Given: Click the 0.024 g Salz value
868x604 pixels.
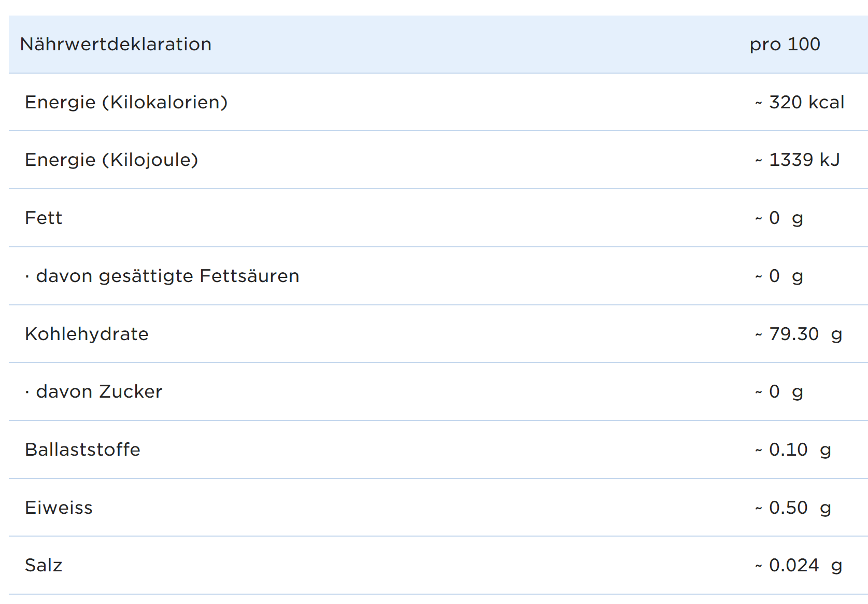Looking at the screenshot, I should click(x=799, y=566).
